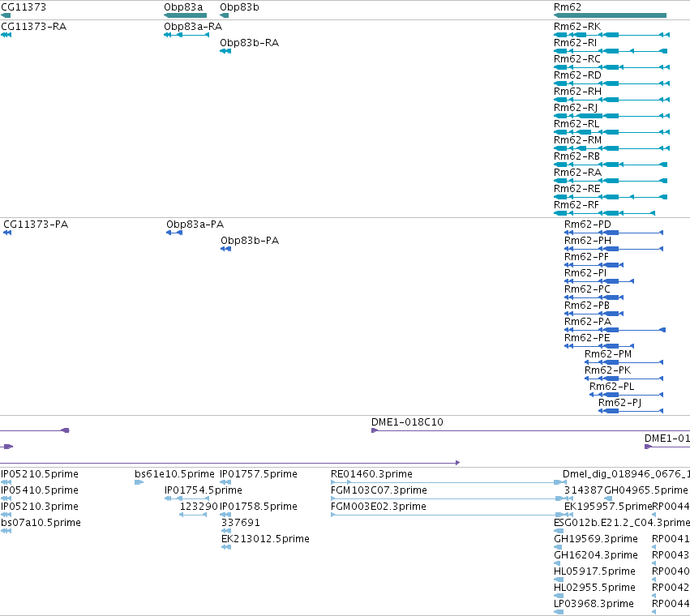690x616 pixels.
Task: Select the Rm62 gene label
Action: coord(568,7)
